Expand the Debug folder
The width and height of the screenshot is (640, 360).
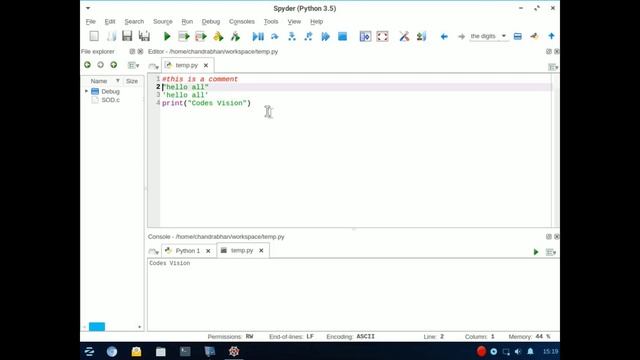87,91
